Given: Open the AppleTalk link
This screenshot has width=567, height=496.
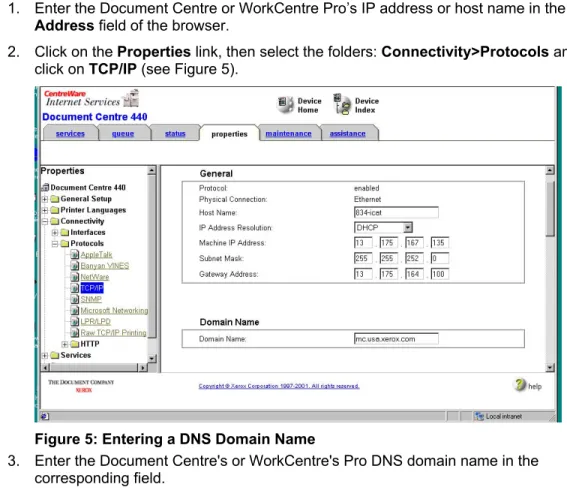Looking at the screenshot, I should click(x=96, y=255).
